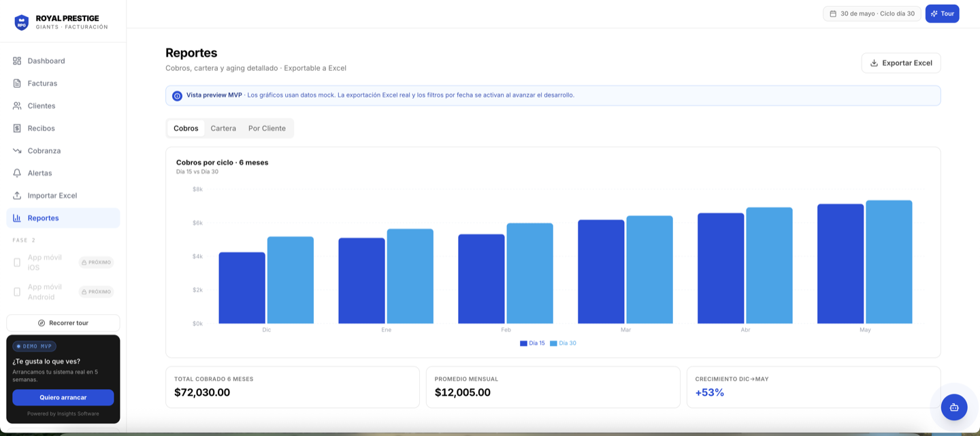Restart the guide with Recorrer tour
The width and height of the screenshot is (980, 436).
tap(63, 323)
